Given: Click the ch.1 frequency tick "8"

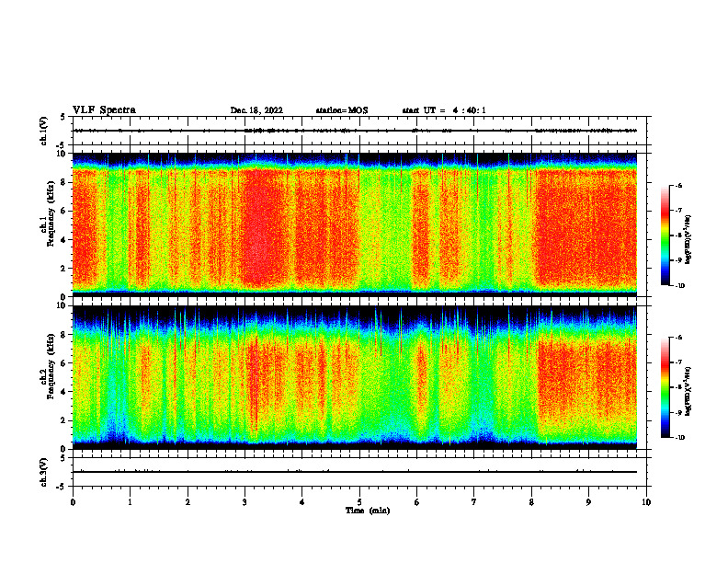Looking at the screenshot, I should (63, 182).
